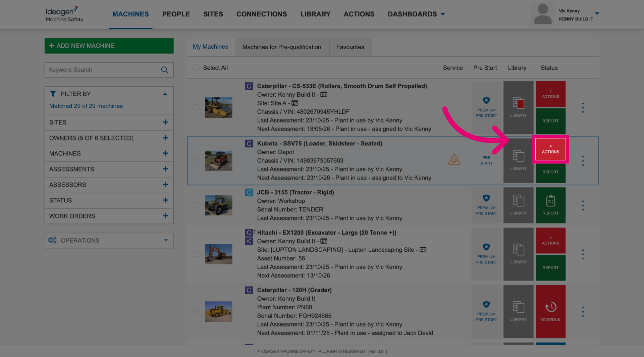Click the keyword search magnifier icon
Viewport: 644px width, 357px height.
(x=164, y=70)
